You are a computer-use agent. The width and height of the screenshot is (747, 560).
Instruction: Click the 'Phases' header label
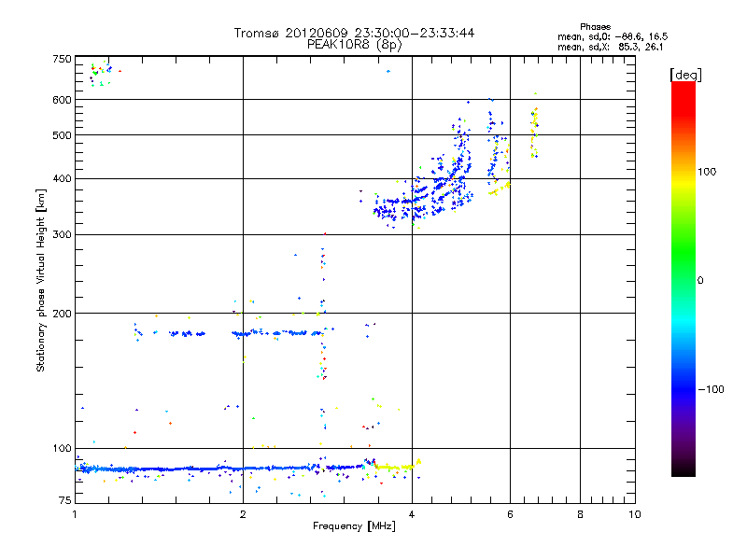tap(595, 27)
